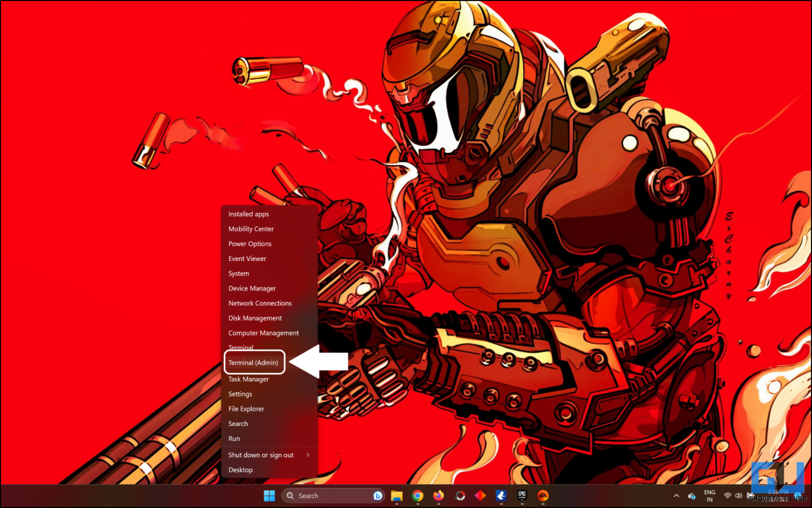
Task: Open Epic Games Launcher taskbar icon
Action: tap(522, 496)
